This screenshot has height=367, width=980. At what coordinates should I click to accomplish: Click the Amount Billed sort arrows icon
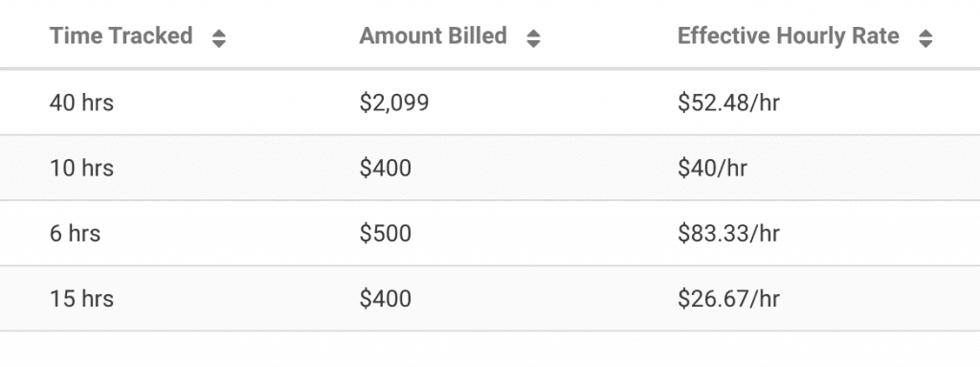533,39
